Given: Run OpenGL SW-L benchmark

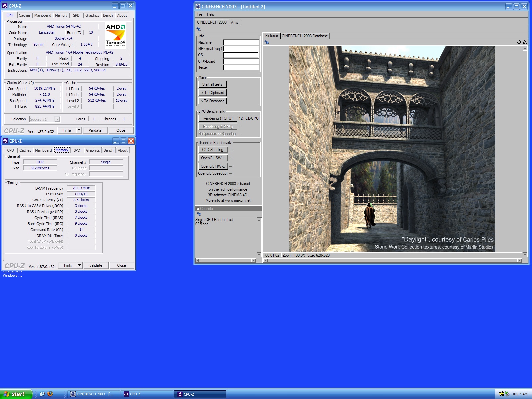Looking at the screenshot, I should coord(213,158).
